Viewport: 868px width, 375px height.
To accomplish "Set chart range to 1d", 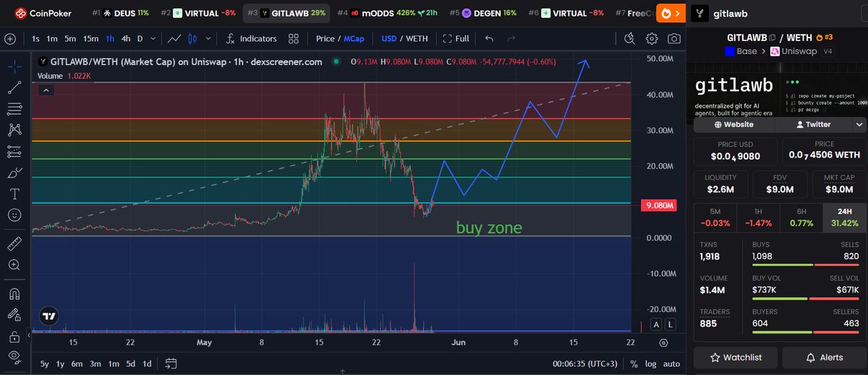I will click(147, 363).
